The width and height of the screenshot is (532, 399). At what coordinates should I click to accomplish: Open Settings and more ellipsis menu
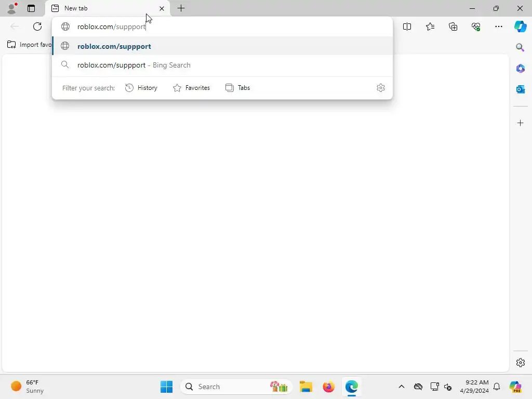pyautogui.click(x=498, y=26)
